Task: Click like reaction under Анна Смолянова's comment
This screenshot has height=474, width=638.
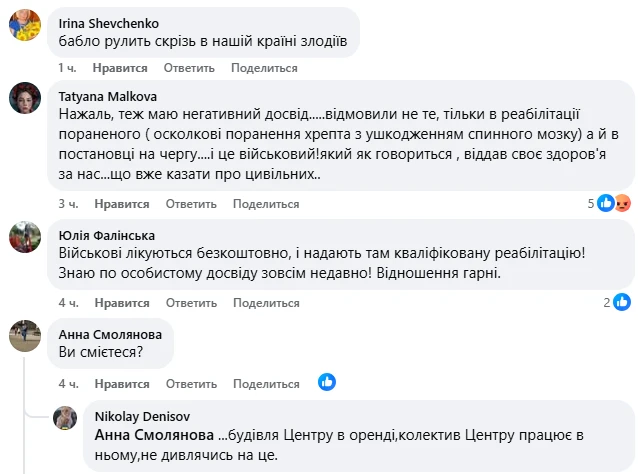Action: point(326,382)
